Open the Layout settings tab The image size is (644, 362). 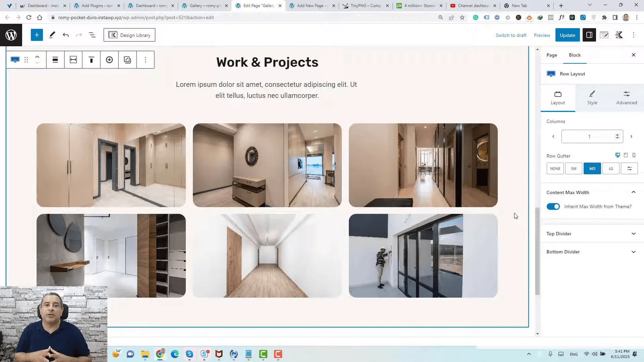coord(558,98)
